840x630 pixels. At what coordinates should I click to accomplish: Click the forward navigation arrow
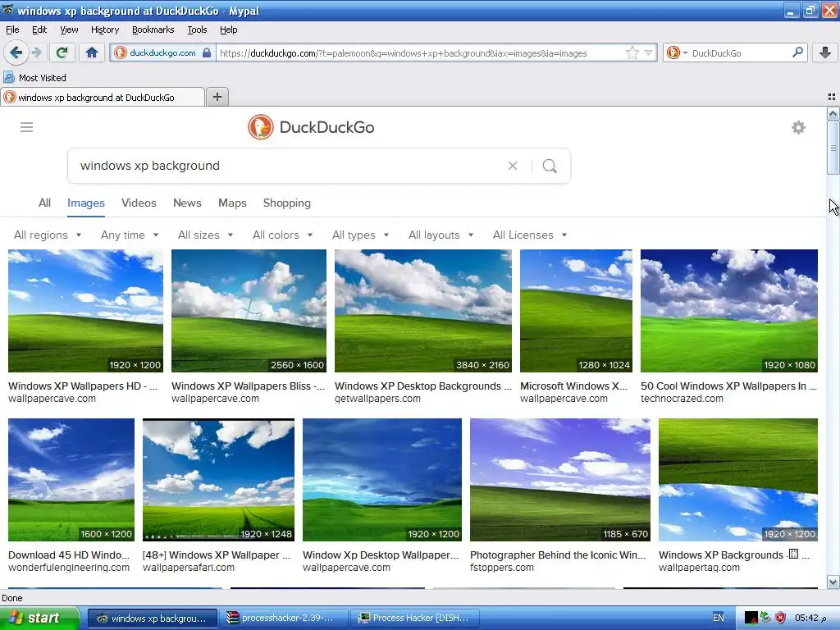[x=36, y=52]
